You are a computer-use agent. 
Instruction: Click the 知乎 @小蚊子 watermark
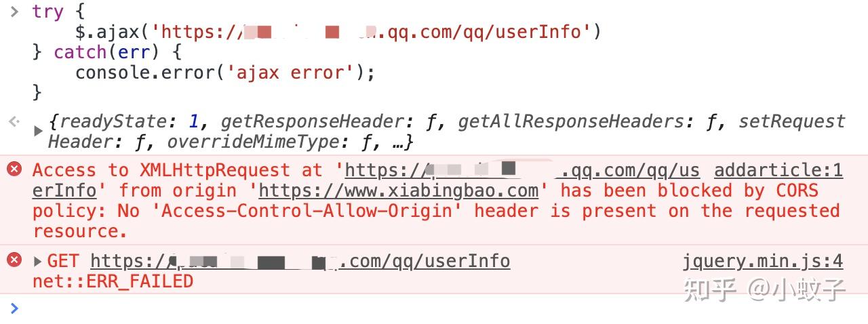click(x=765, y=289)
